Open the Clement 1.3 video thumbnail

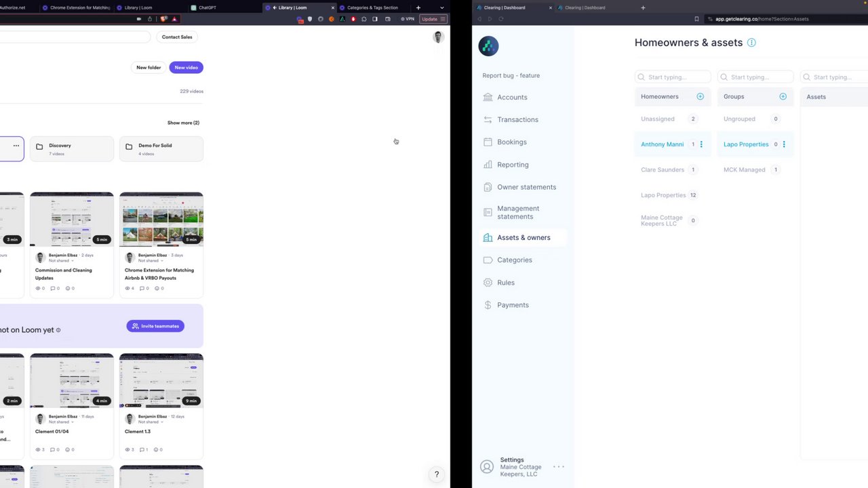pos(161,381)
